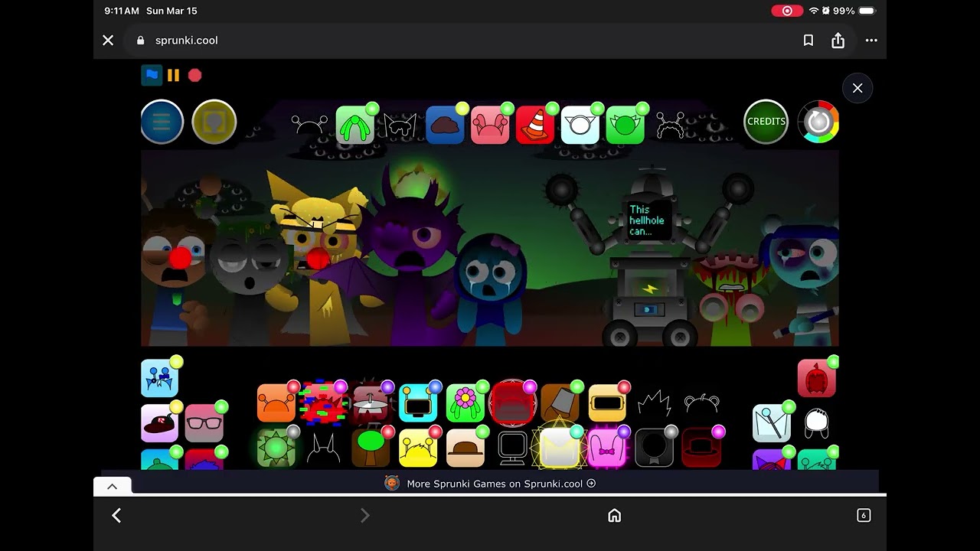Pick the red pumpkin character icon

point(817,378)
